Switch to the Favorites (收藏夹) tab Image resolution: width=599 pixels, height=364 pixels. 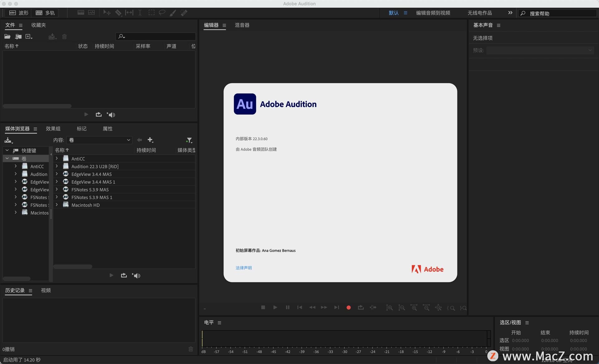38,25
